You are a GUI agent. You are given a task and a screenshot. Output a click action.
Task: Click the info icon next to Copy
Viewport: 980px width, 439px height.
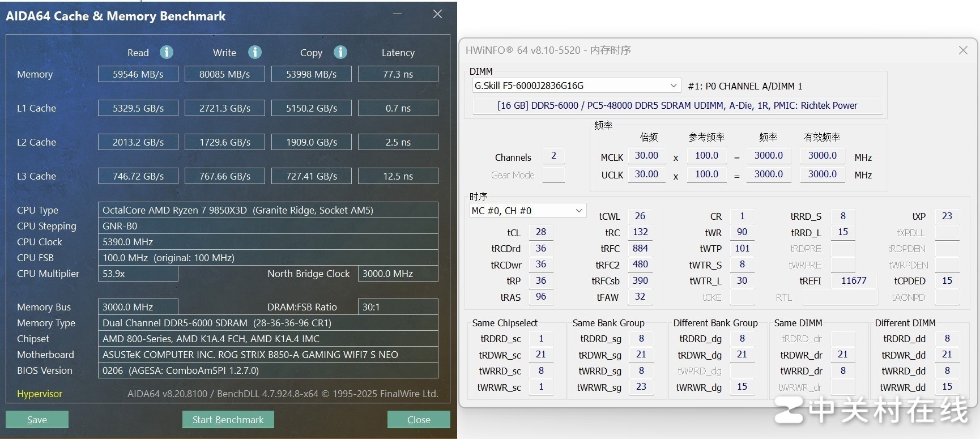(340, 52)
